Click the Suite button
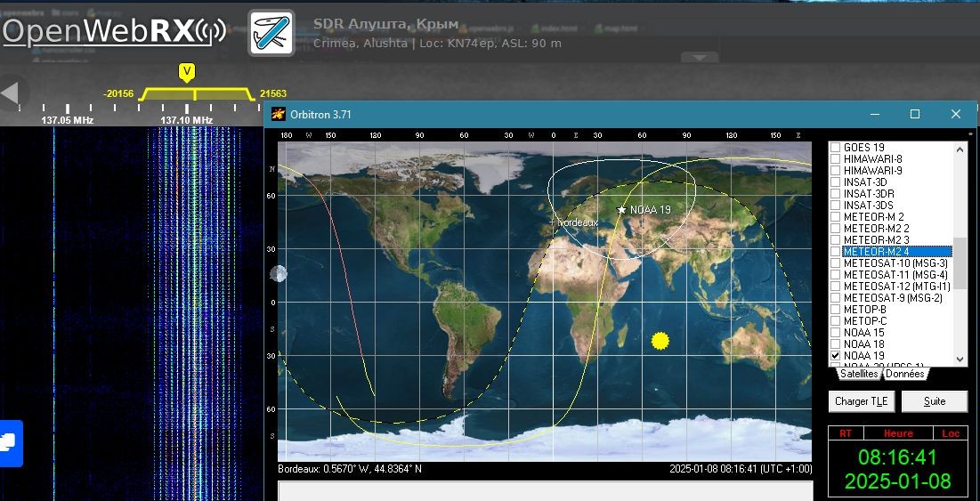The height and width of the screenshot is (501, 980). [x=935, y=401]
